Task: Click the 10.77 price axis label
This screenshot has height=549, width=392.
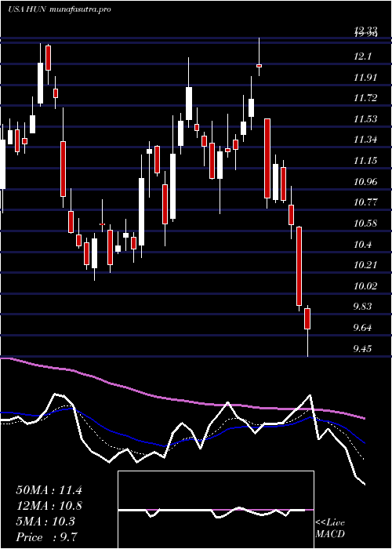Action: point(365,202)
